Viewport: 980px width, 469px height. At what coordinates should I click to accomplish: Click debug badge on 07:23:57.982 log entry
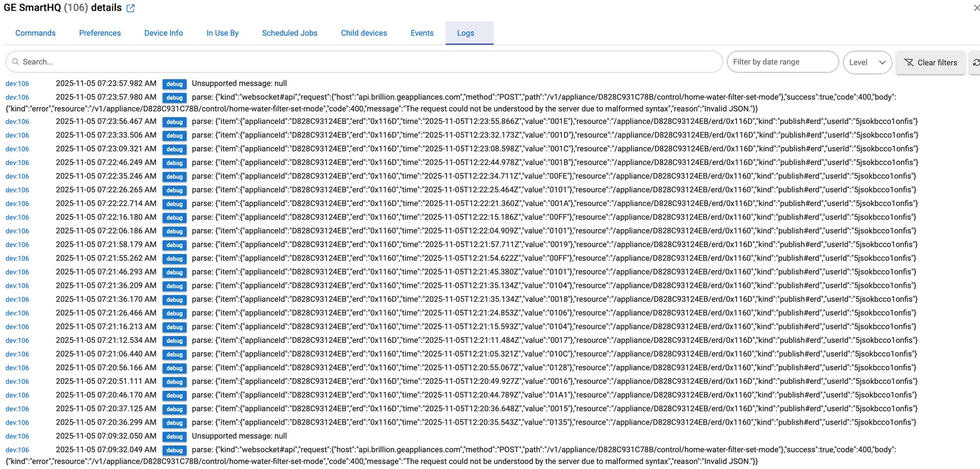coord(174,84)
